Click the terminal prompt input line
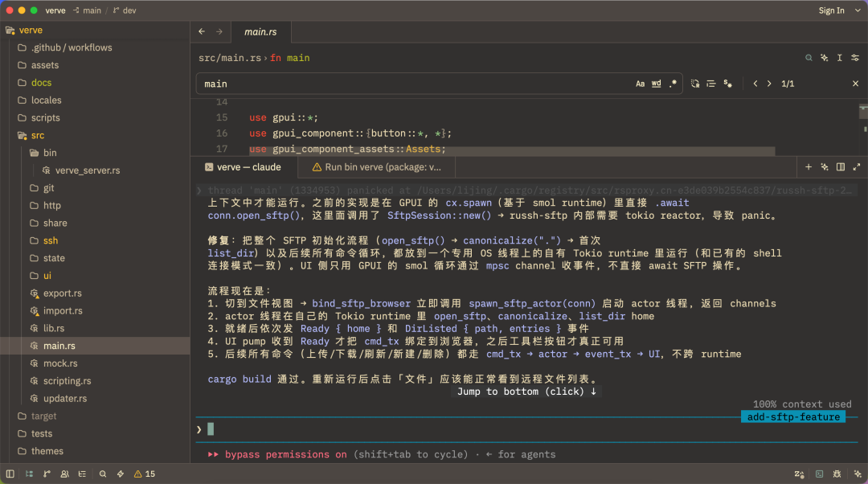868x484 pixels. click(x=526, y=429)
